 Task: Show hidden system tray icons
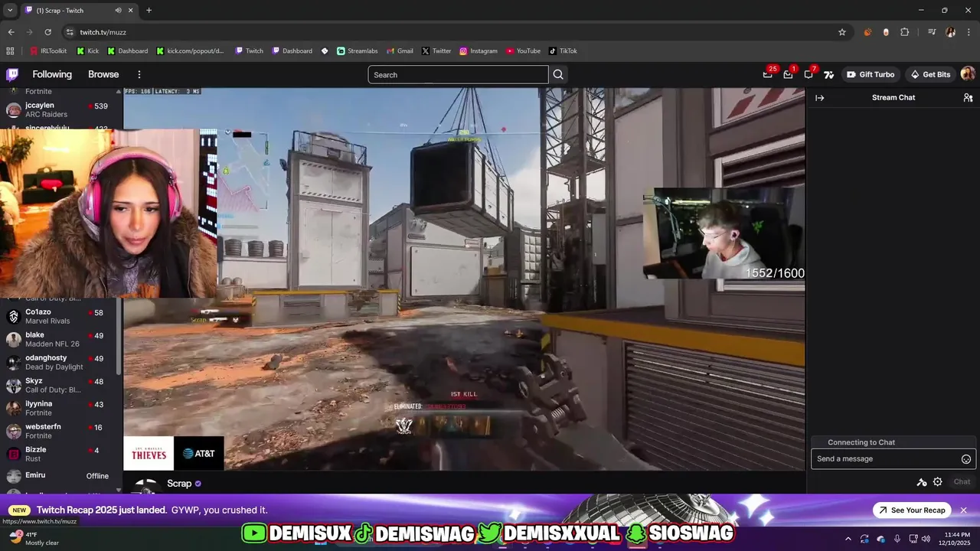coord(848,539)
